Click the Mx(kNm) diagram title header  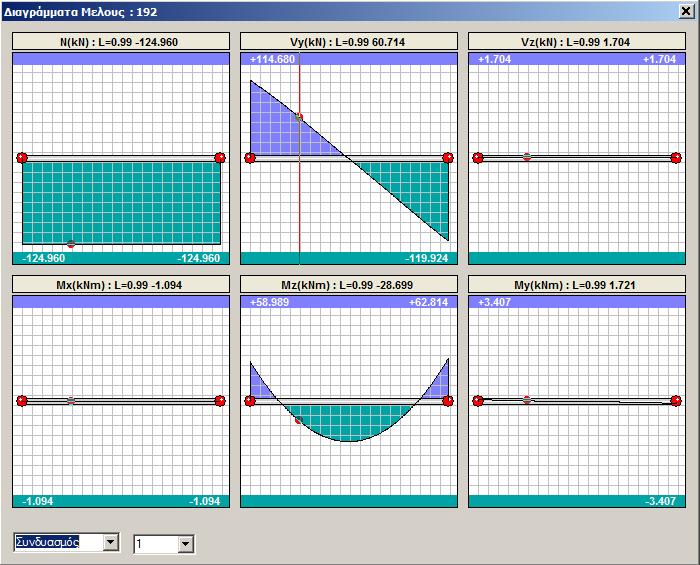(121, 284)
